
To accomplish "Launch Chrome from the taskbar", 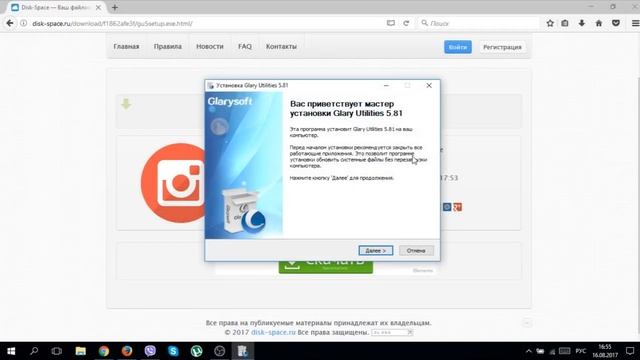I will tap(104, 351).
